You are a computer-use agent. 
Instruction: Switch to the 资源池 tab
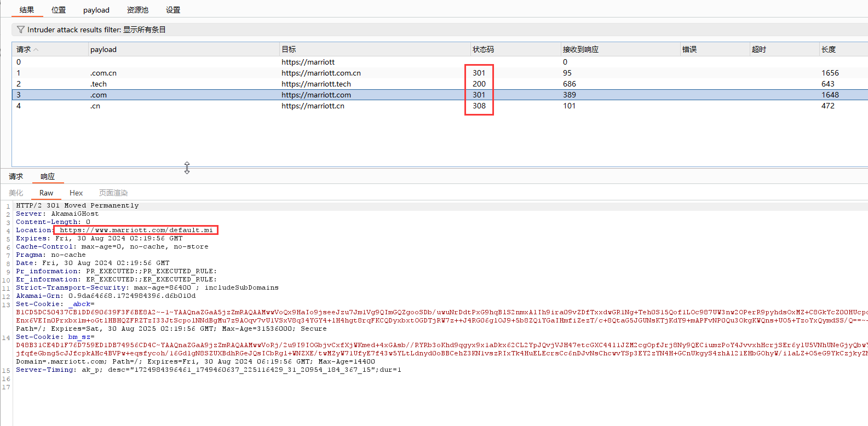[137, 10]
